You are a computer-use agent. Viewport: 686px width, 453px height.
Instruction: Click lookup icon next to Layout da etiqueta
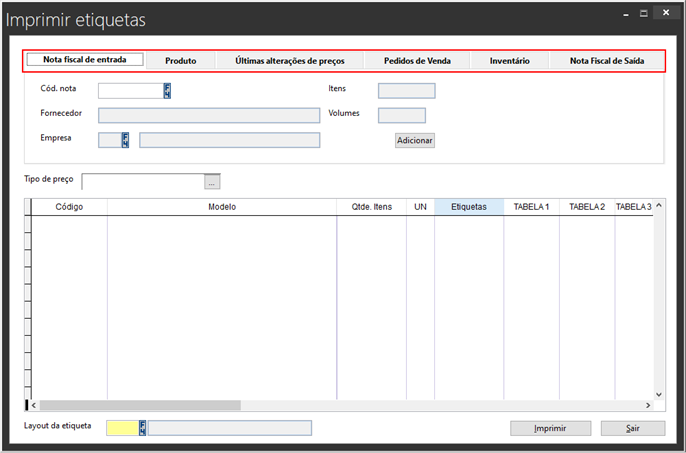pyautogui.click(x=144, y=428)
